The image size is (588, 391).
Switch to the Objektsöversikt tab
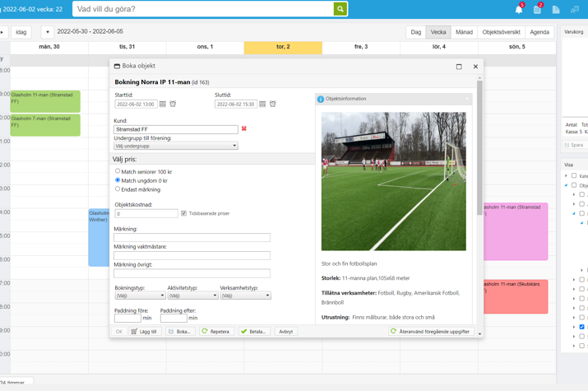pyautogui.click(x=501, y=32)
